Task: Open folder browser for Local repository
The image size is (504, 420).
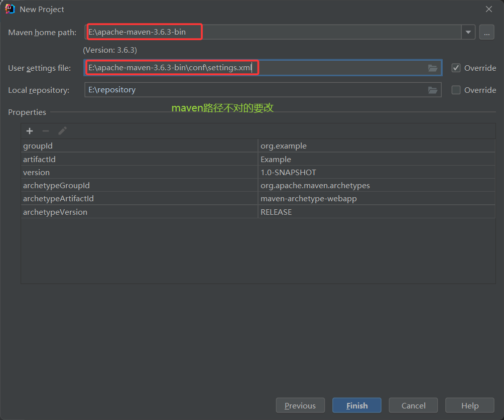Action: pyautogui.click(x=433, y=90)
